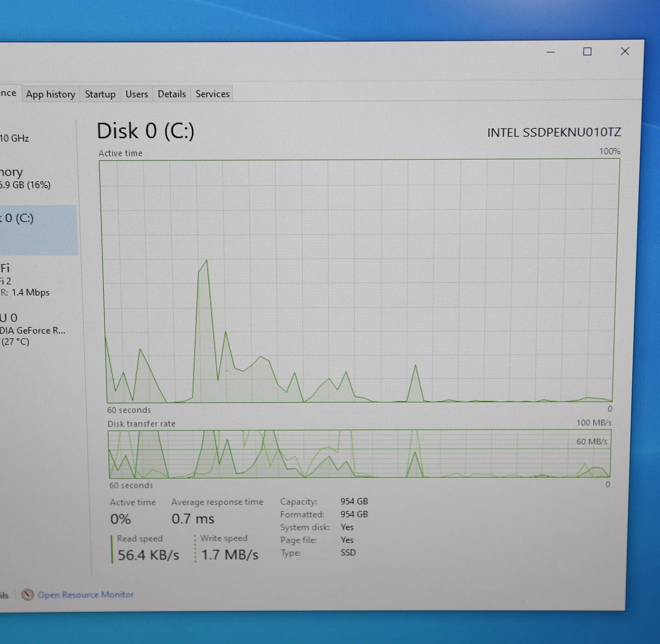
Task: Click the Resource Monitor gauge icon
Action: point(27,594)
